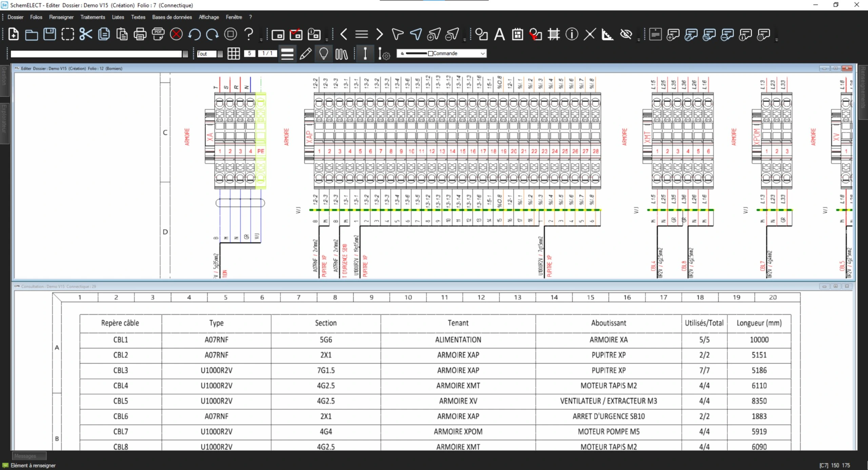
Task: Click the hatch/crop grid tool icon
Action: (x=553, y=34)
